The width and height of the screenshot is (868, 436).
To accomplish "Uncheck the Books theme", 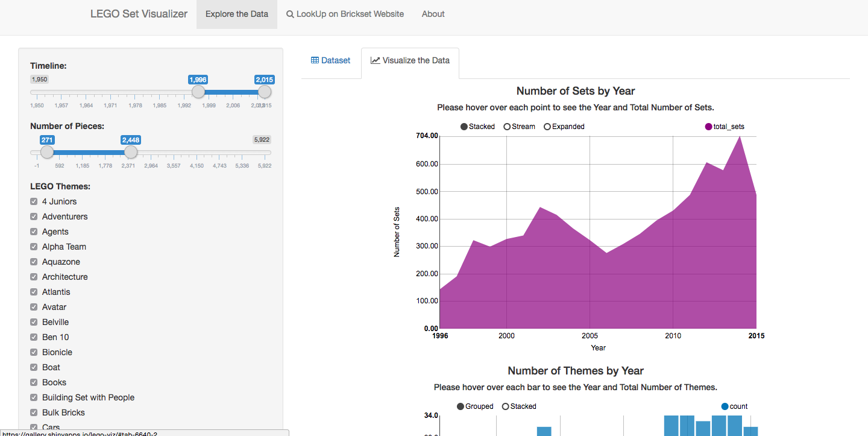I will click(34, 382).
